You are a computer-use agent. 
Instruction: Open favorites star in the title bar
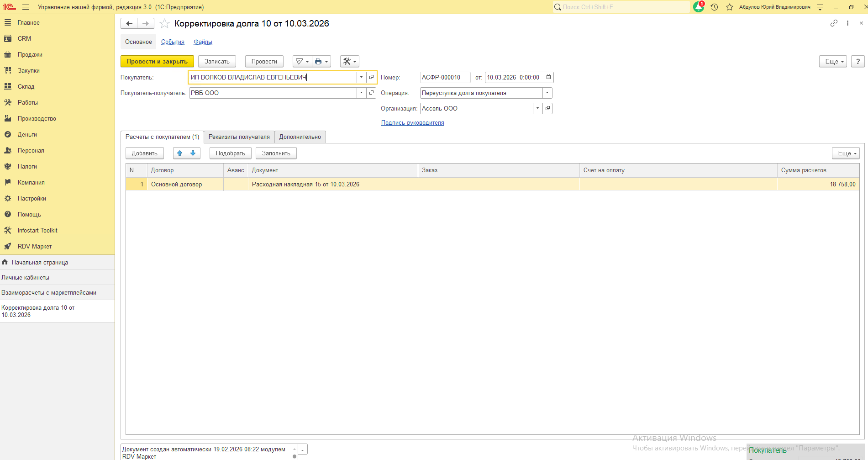click(730, 7)
